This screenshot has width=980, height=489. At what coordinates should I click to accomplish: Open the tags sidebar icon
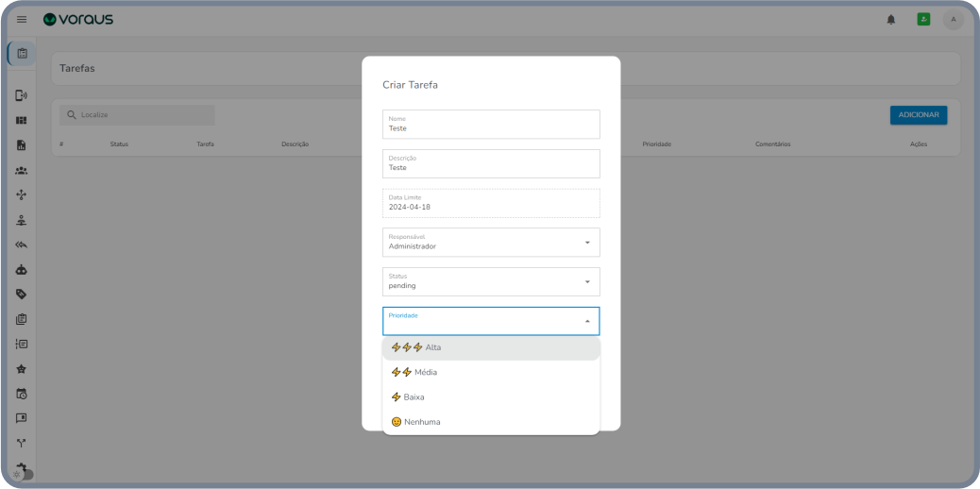point(21,295)
